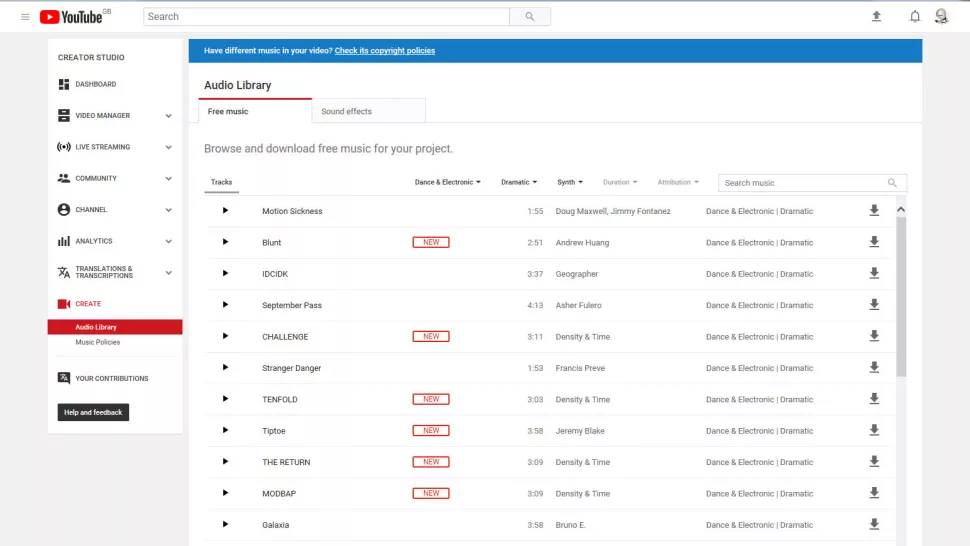Select artist Andrew Huang
This screenshot has width=970, height=546.
pyautogui.click(x=582, y=242)
